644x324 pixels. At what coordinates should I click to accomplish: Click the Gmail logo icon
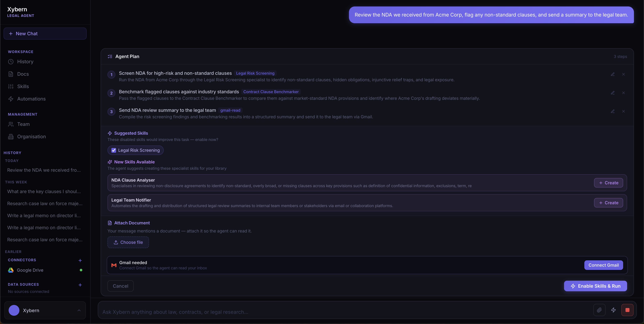[114, 265]
